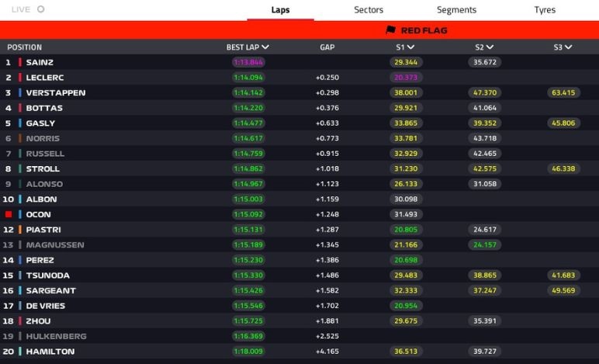Select Sainz's red team color bar
This screenshot has height=364, width=599.
click(20, 62)
